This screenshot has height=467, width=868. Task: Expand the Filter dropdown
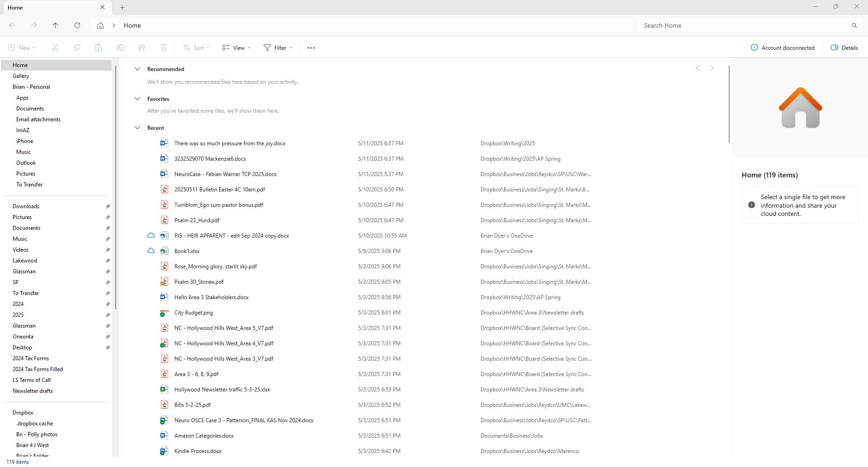278,48
